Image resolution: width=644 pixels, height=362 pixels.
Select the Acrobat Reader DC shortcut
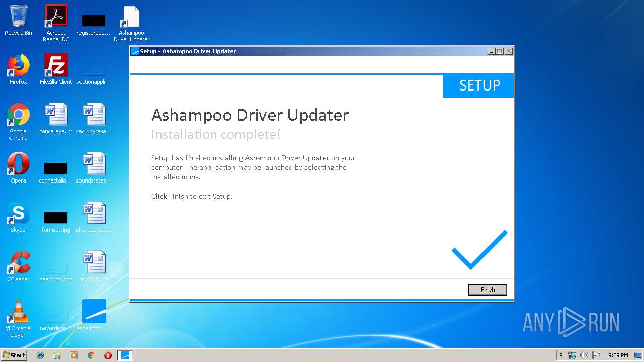56,23
